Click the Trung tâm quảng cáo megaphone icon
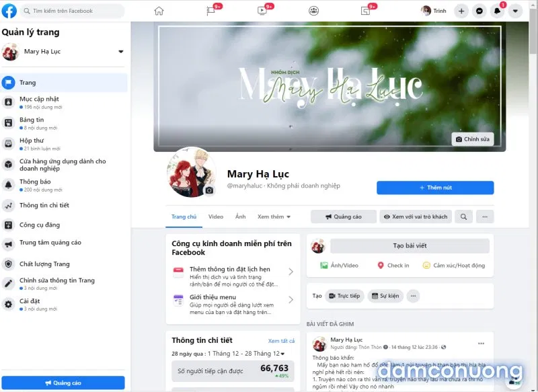The image size is (538, 392). pos(9,243)
